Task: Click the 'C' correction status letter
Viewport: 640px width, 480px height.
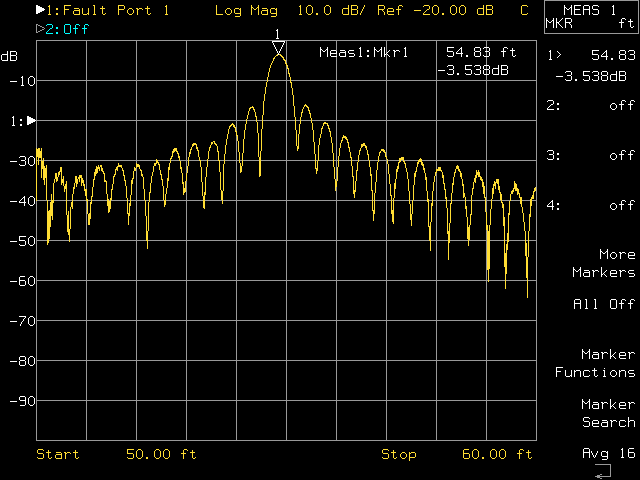Action: click(524, 10)
